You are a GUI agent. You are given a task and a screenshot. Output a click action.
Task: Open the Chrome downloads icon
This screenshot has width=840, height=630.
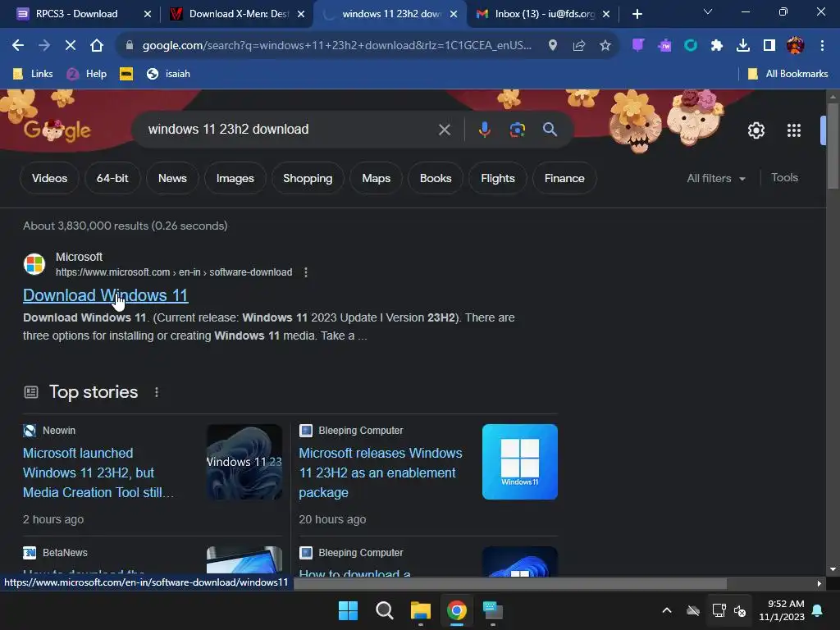point(743,46)
